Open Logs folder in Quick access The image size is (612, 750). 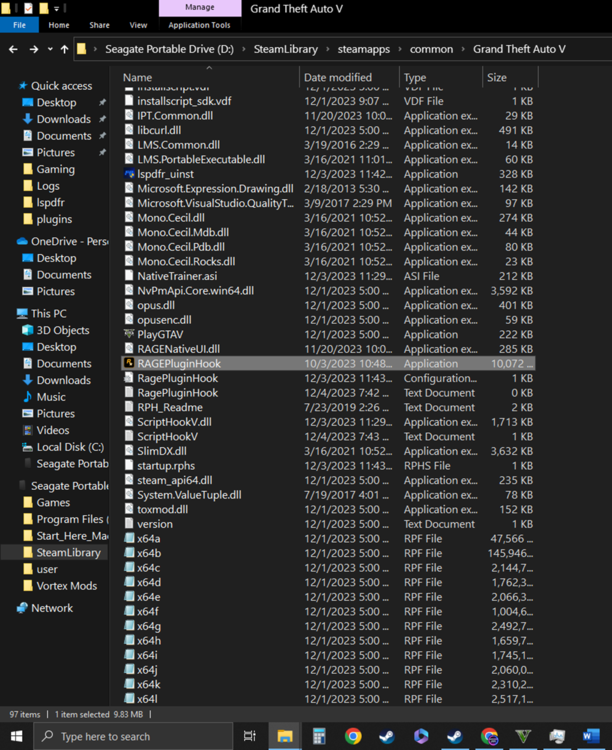[48, 186]
